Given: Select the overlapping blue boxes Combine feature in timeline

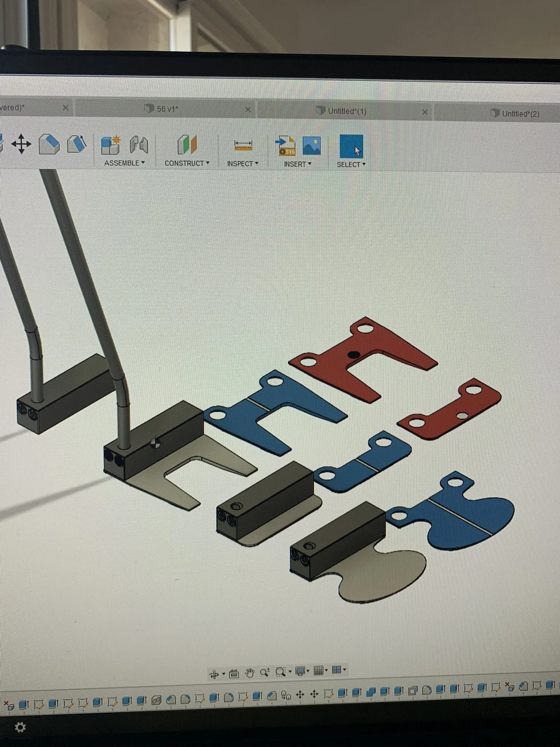Looking at the screenshot, I should pos(370,692).
